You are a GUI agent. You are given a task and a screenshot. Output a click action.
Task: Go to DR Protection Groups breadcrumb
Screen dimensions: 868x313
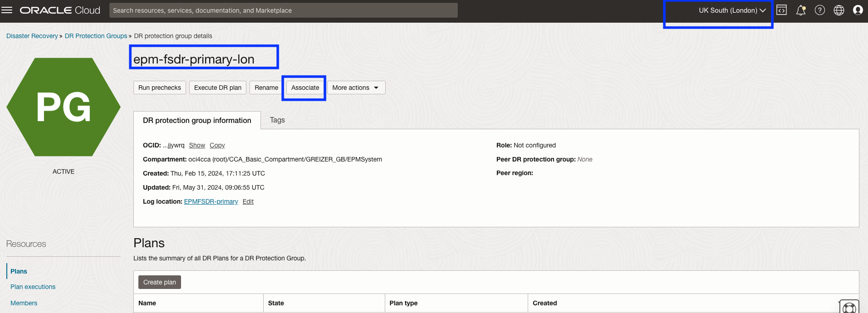tap(96, 36)
